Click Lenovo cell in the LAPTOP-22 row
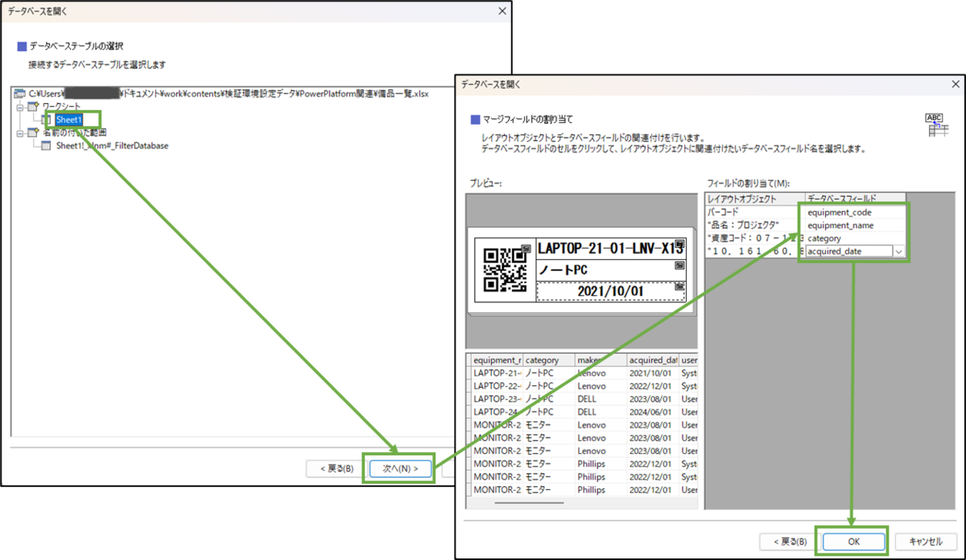 [600, 386]
